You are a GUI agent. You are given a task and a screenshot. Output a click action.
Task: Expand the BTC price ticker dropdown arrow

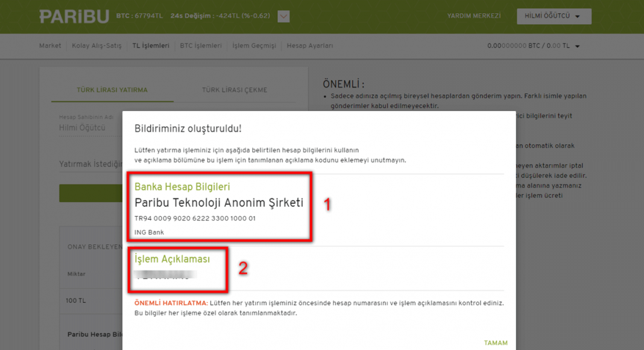[x=283, y=16]
